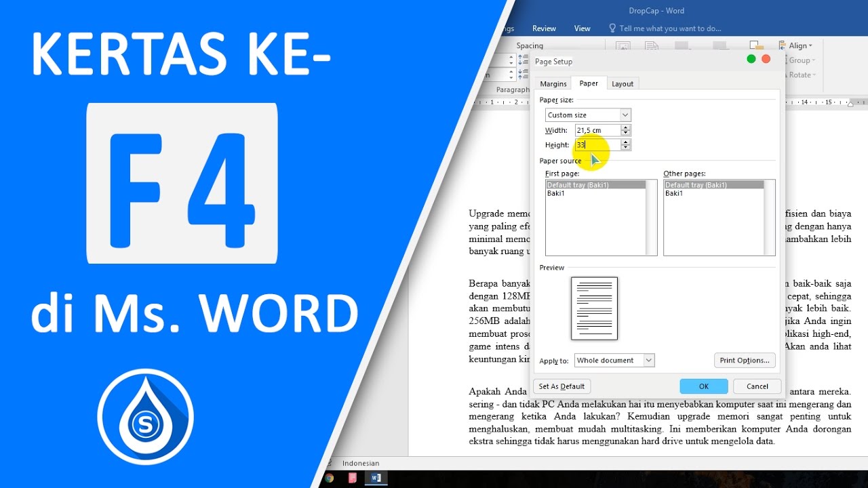
Task: Open Print Options
Action: pos(745,361)
